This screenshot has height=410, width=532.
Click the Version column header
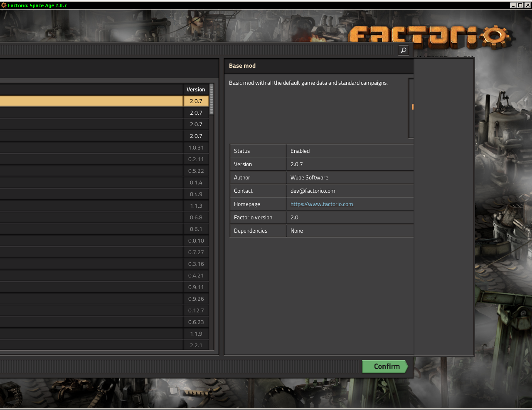tap(196, 89)
